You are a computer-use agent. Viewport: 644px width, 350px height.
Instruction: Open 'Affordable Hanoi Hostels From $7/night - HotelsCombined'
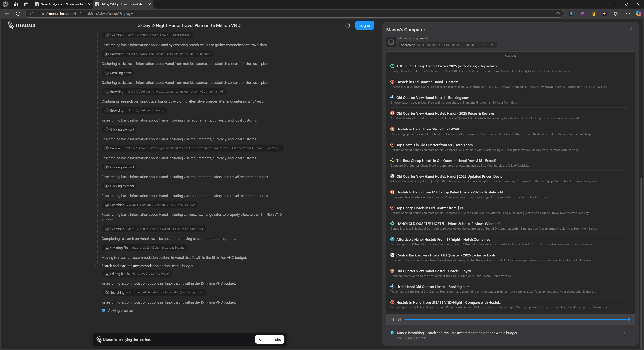(x=443, y=239)
